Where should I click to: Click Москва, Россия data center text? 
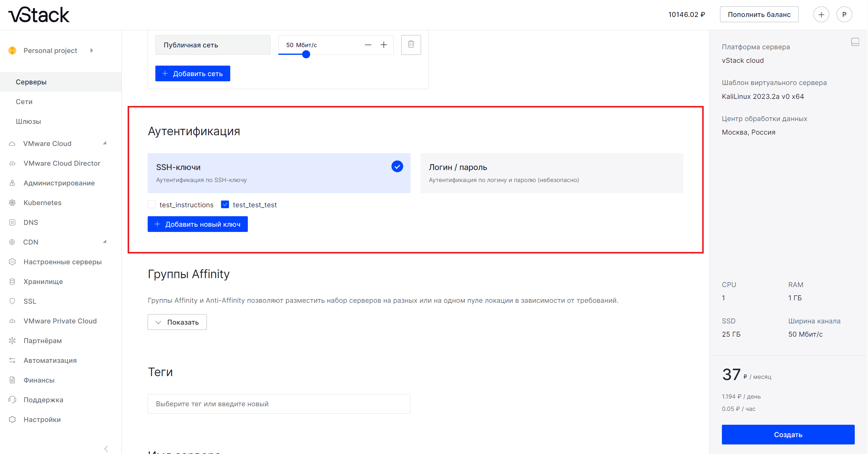pyautogui.click(x=748, y=132)
